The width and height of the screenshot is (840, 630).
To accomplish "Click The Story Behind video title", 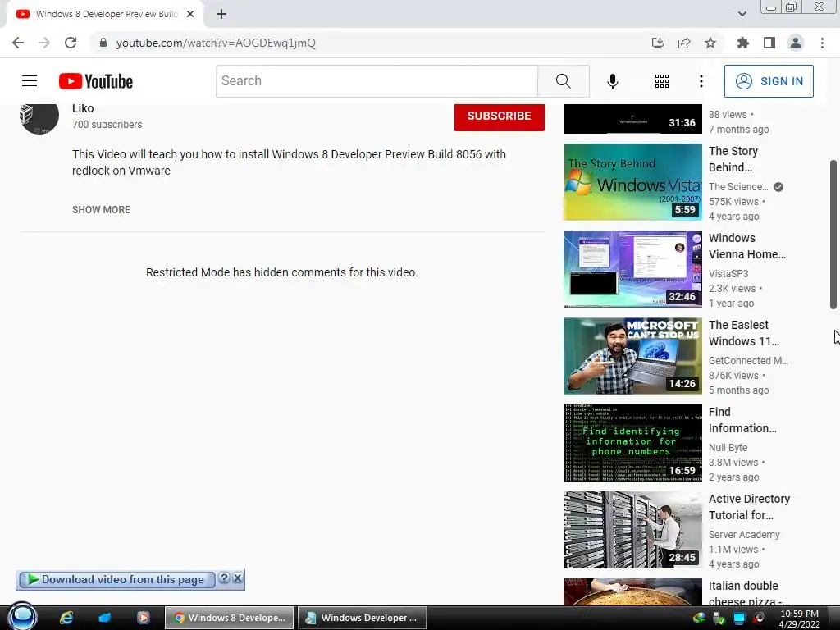I will pyautogui.click(x=733, y=159).
